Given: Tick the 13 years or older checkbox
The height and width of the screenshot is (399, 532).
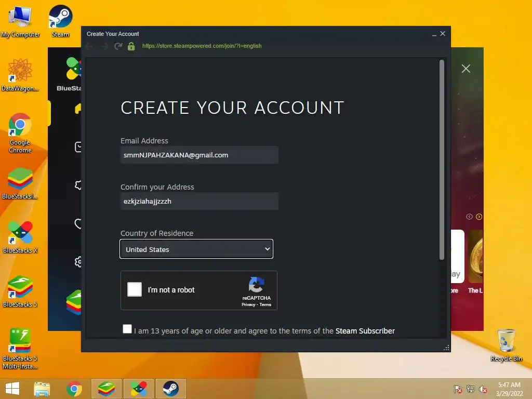Looking at the screenshot, I should tap(127, 329).
